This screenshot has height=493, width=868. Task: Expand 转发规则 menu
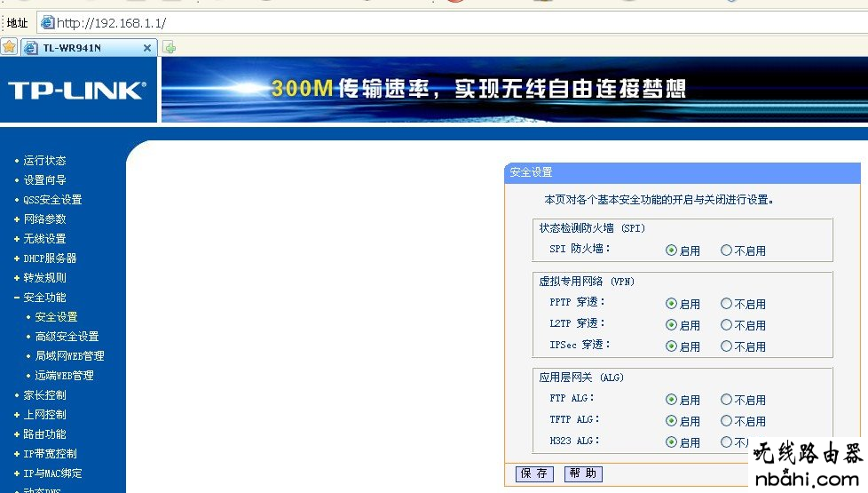(x=44, y=277)
